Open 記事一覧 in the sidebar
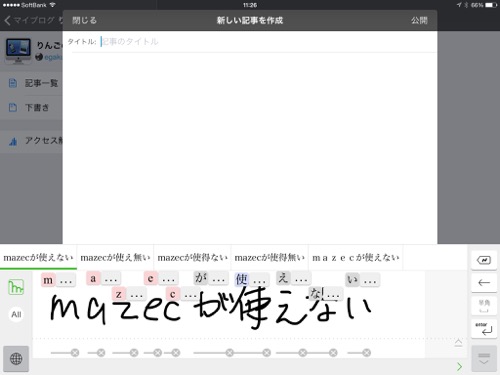 [32, 83]
